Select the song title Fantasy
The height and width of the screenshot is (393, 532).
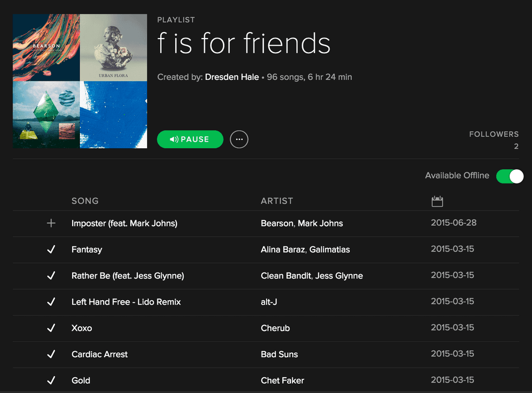[86, 249]
